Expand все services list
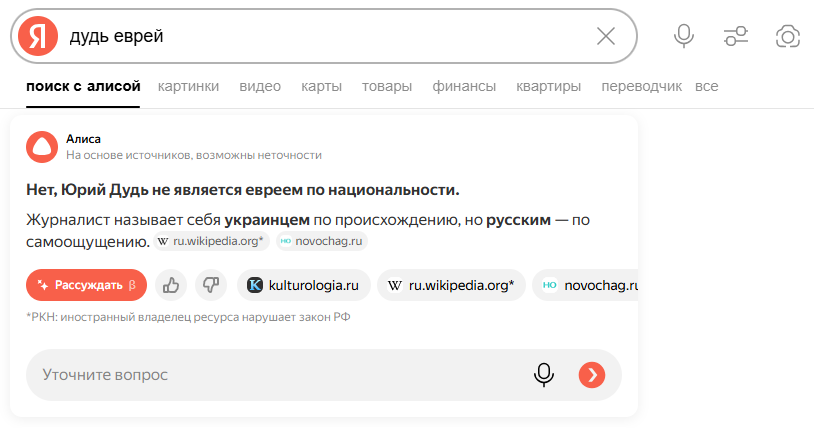The image size is (814, 428). pyautogui.click(x=707, y=86)
